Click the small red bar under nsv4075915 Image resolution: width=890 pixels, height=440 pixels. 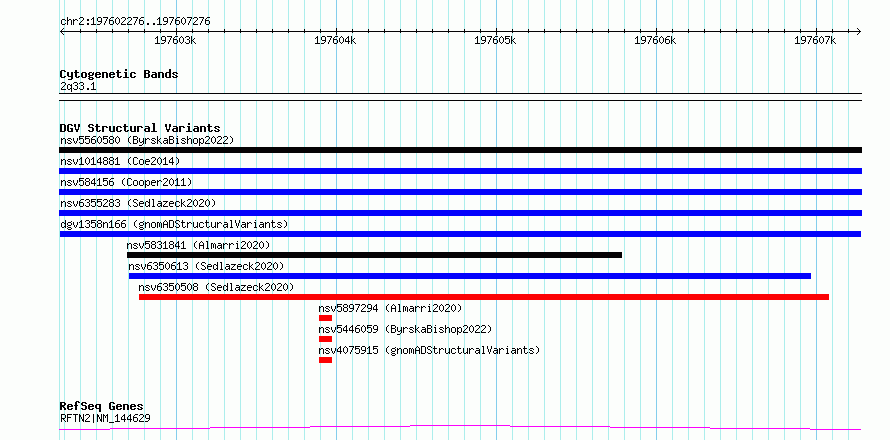point(325,360)
